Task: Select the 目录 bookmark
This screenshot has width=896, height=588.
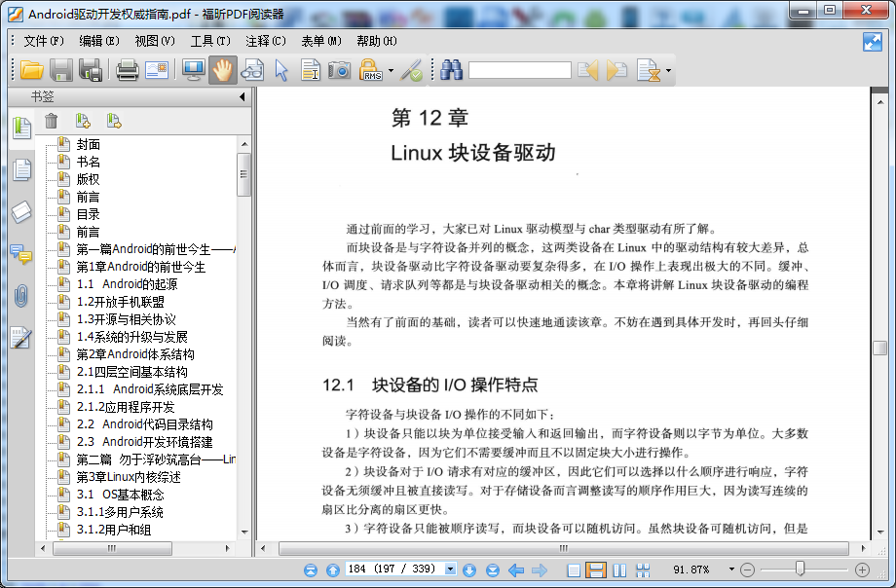Action: point(88,214)
